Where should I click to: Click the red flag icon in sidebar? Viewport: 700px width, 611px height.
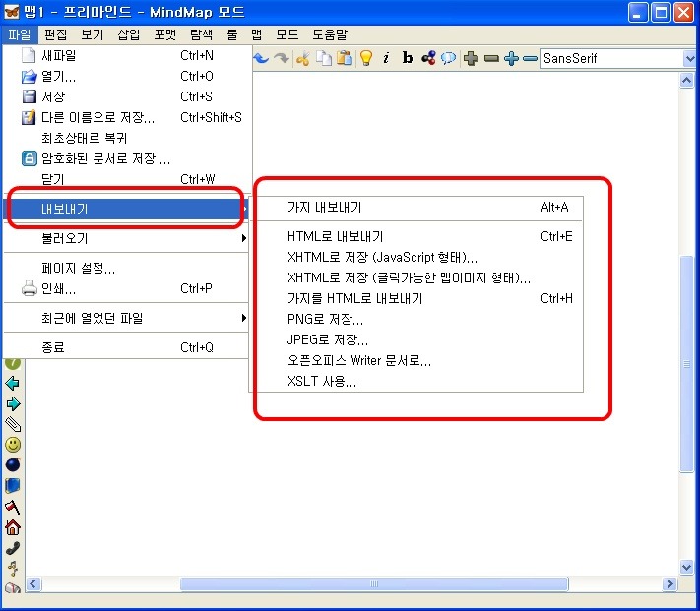tap(13, 507)
